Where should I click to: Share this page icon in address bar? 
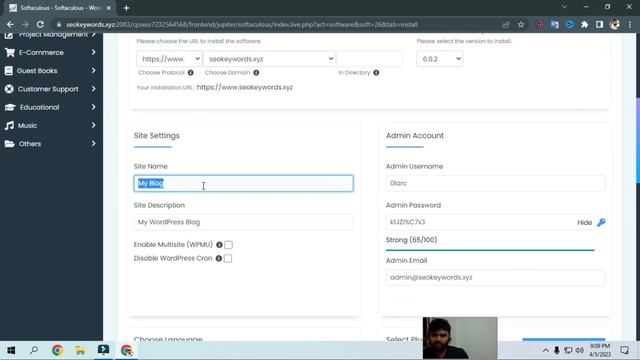(506, 24)
